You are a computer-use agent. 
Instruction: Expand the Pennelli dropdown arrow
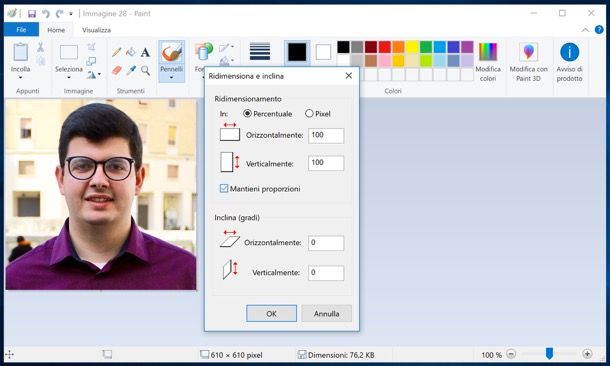[172, 77]
